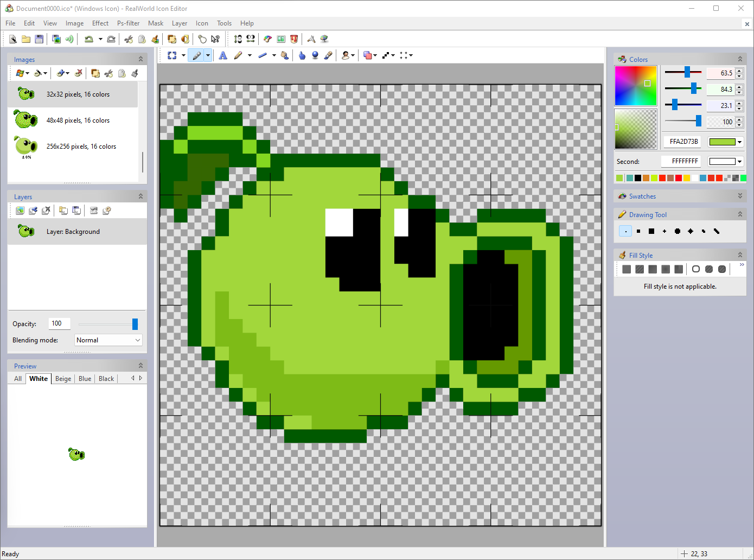Click the paste icon in the main toolbar

click(142, 39)
